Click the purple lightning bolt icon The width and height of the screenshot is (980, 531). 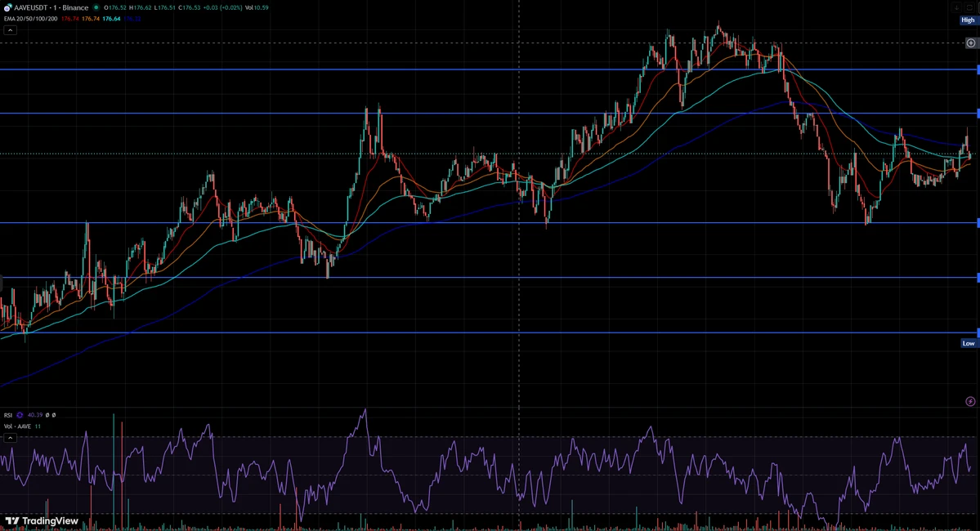(971, 401)
